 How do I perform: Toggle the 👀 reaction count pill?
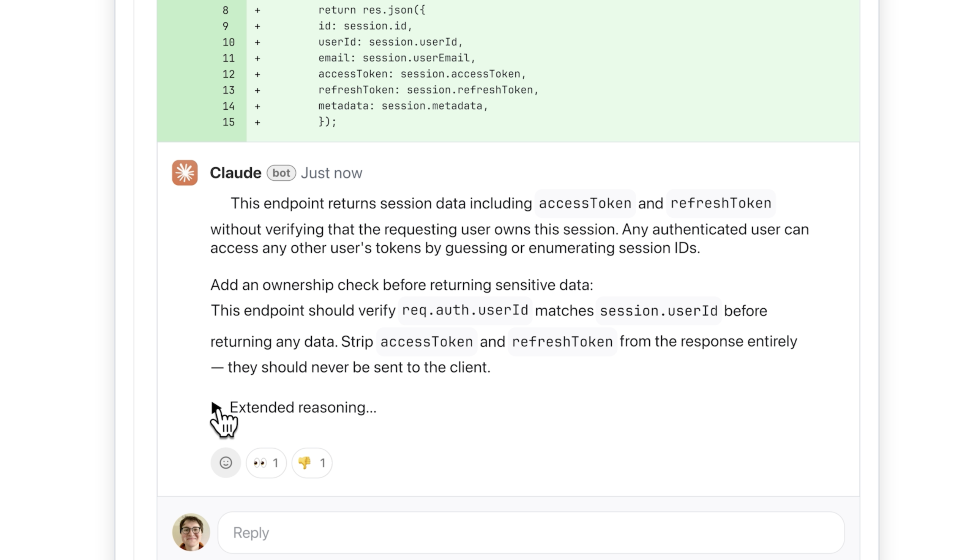coord(266,462)
